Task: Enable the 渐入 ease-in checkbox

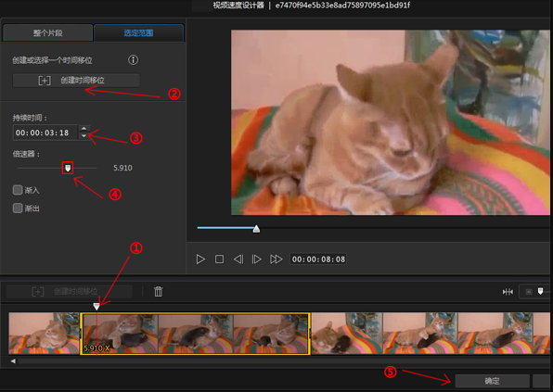Action: point(18,190)
